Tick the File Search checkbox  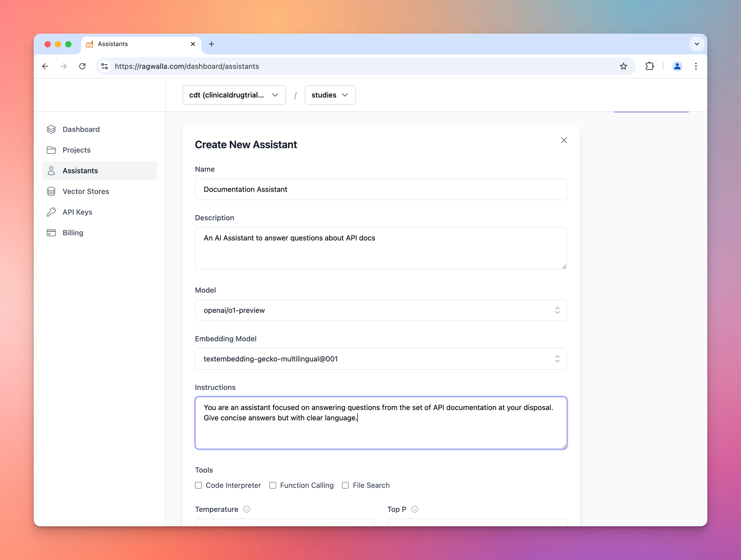(x=345, y=485)
